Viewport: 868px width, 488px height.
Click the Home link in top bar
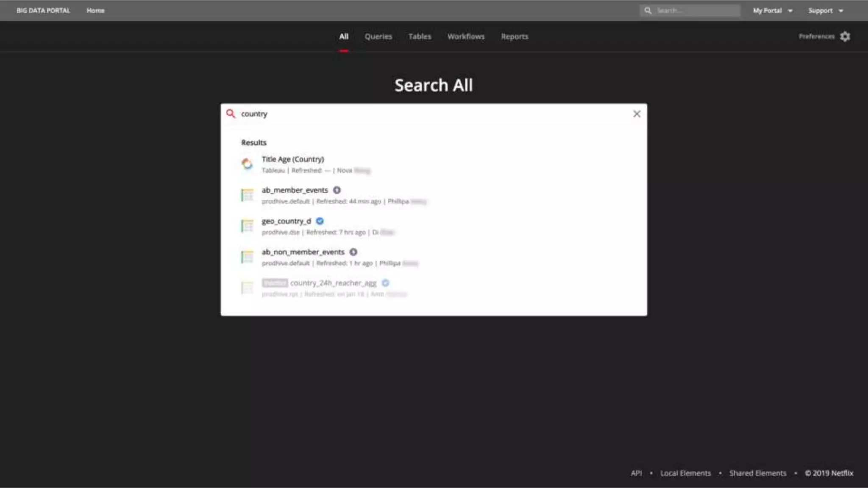click(x=95, y=11)
